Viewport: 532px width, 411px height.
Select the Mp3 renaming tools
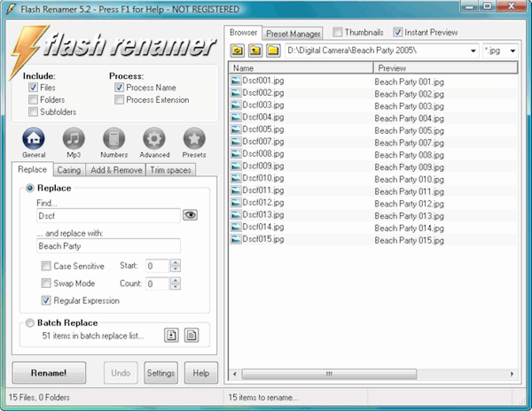coord(74,139)
